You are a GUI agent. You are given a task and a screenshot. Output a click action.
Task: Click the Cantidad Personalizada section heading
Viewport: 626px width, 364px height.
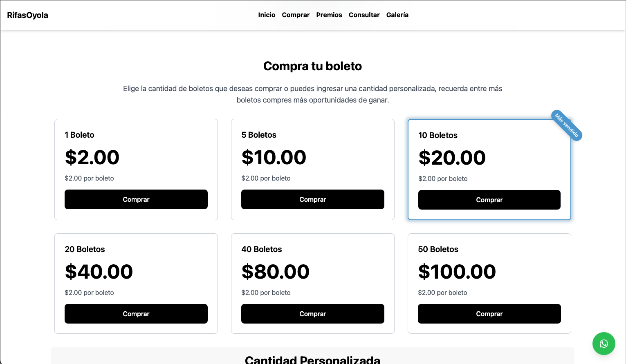pyautogui.click(x=312, y=360)
